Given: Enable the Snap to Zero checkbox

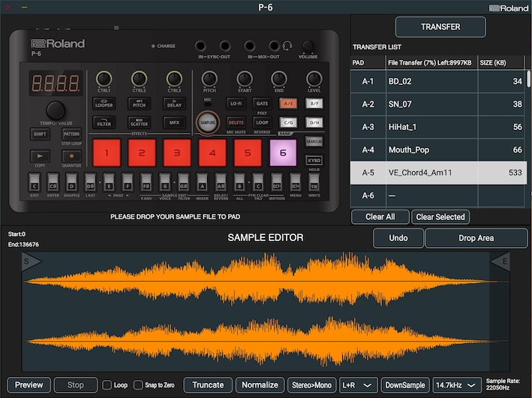Looking at the screenshot, I should pos(138,384).
